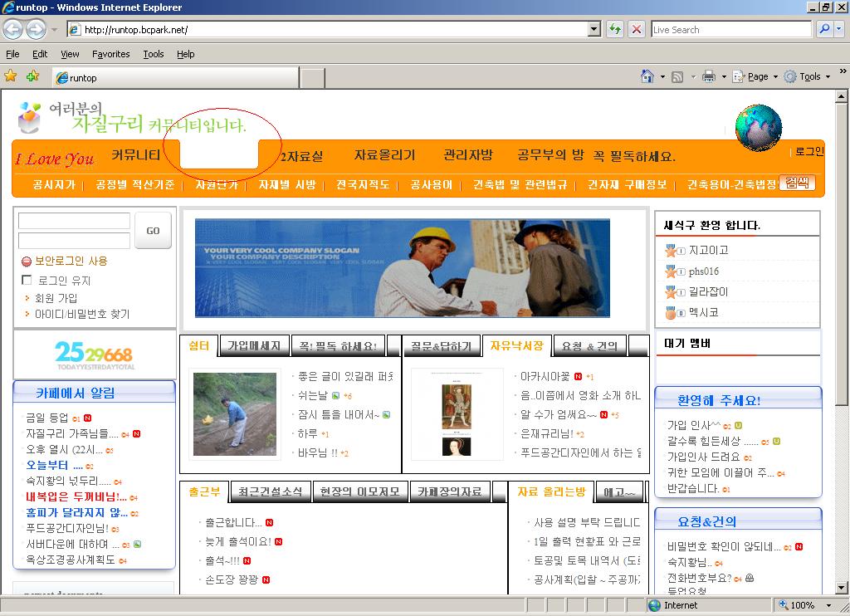Click the RSS feeds icon
The width and height of the screenshot is (850, 616).
tap(677, 77)
